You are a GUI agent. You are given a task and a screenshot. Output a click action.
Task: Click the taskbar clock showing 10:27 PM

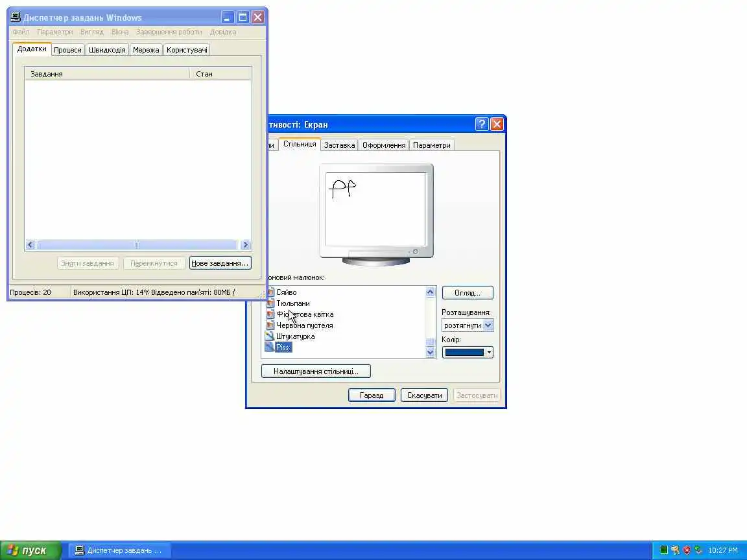coord(723,550)
